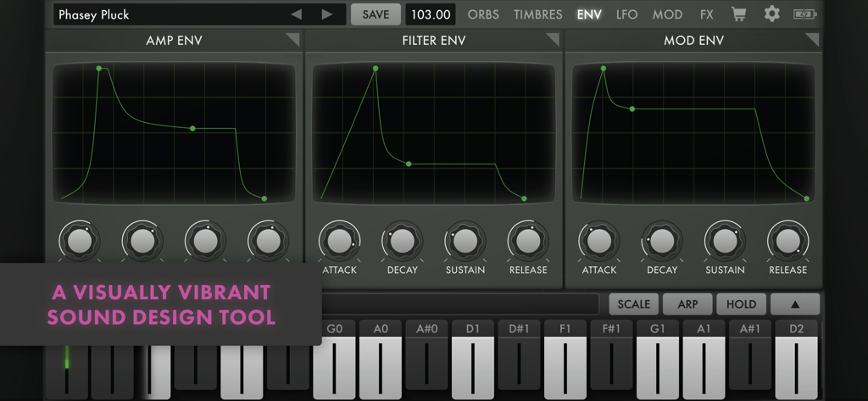Click Filter Env RELEASE knob
868x401 pixels.
pyautogui.click(x=528, y=241)
